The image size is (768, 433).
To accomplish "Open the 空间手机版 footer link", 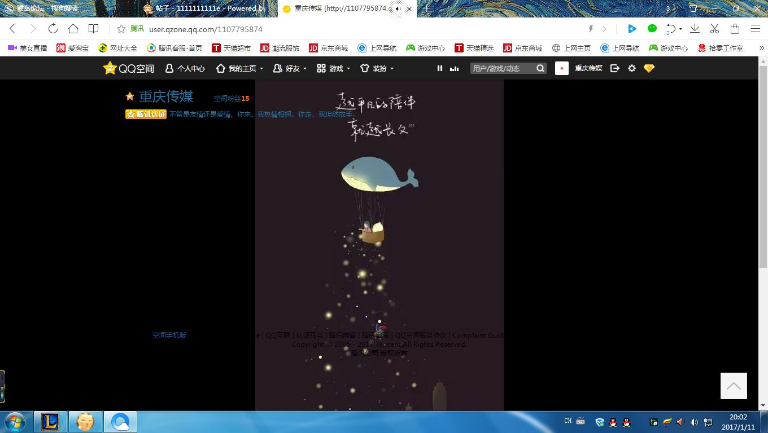I will (169, 335).
